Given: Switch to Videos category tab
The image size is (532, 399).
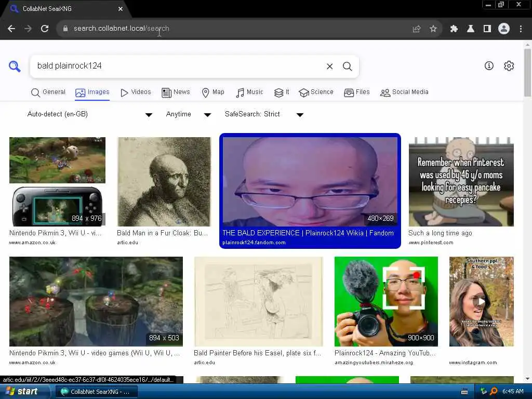Looking at the screenshot, I should tap(136, 92).
